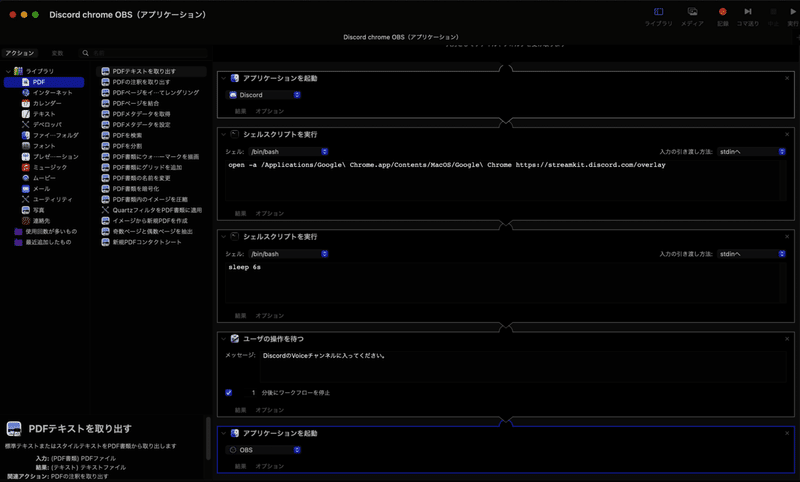Switch to the 変数 tab
This screenshot has width=800, height=482.
pos(57,53)
